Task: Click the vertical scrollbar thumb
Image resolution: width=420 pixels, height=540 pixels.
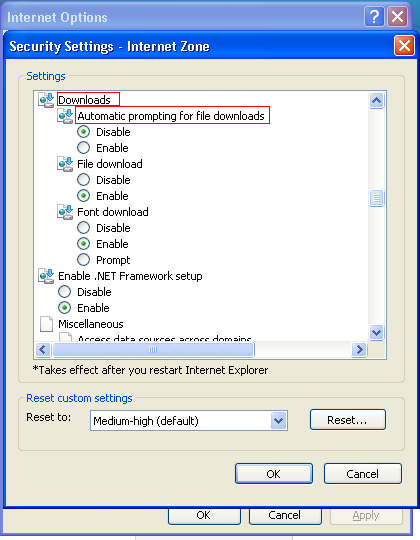Action: coord(376,198)
